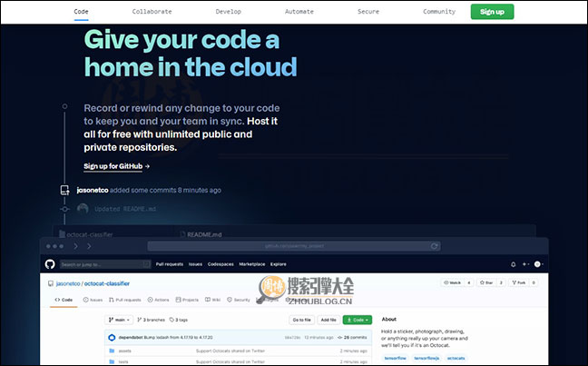
Task: Click the browser forward chevron
Action: tap(89, 246)
